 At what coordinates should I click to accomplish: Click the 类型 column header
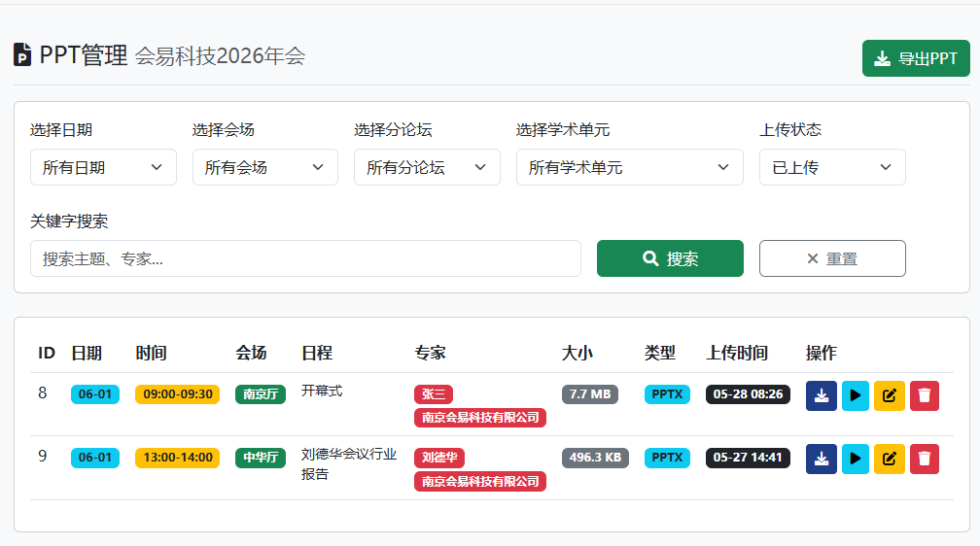[659, 353]
